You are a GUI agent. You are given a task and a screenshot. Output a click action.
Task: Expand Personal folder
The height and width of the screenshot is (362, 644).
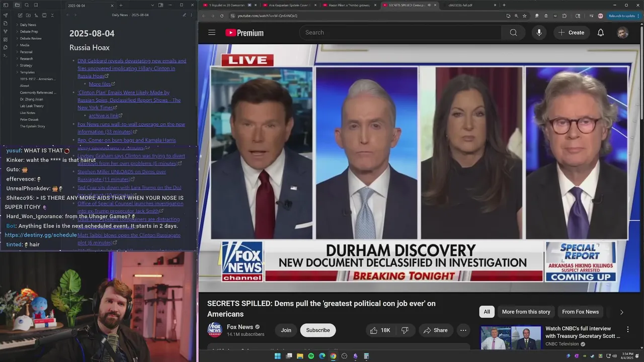[x=25, y=52]
